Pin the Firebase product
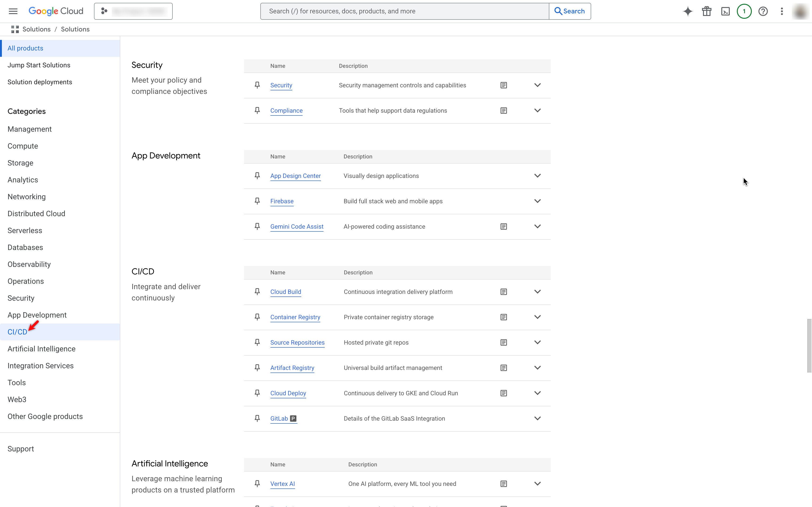This screenshot has height=507, width=812. coord(257,201)
